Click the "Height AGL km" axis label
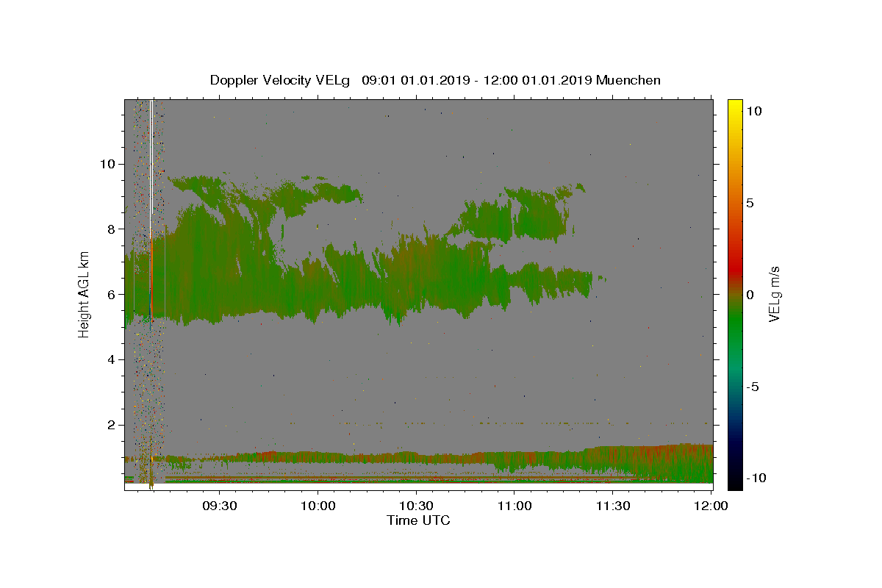This screenshot has width=882, height=588. click(x=85, y=293)
